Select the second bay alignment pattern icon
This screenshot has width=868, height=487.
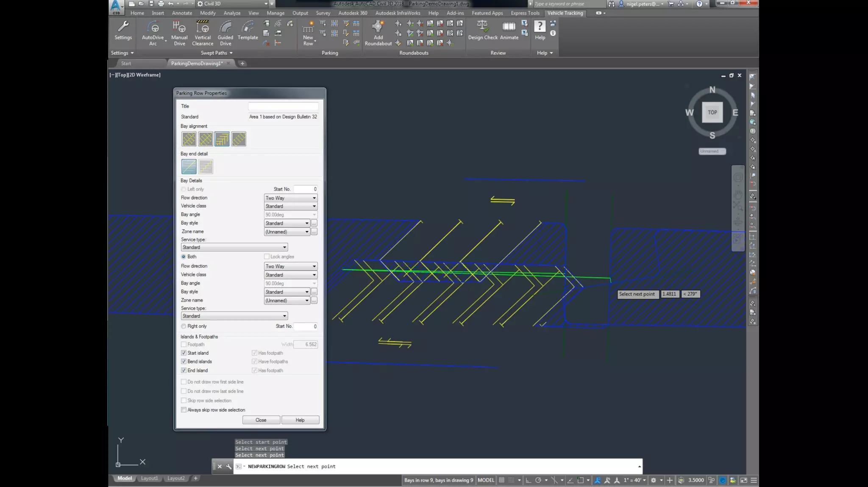205,139
